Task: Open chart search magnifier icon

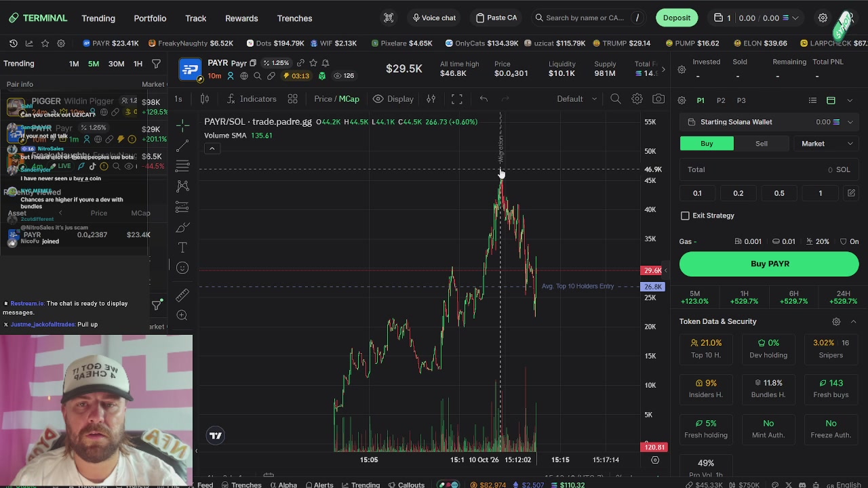Action: click(x=615, y=99)
